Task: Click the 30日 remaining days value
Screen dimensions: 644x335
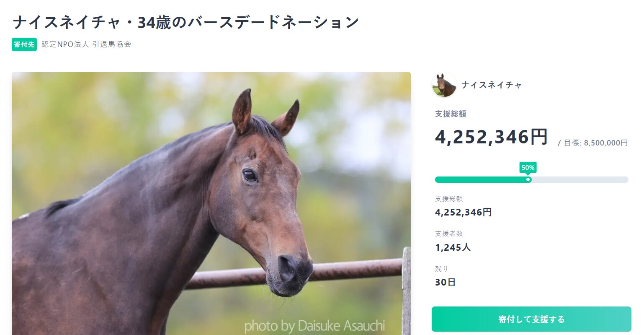Action: 445,282
